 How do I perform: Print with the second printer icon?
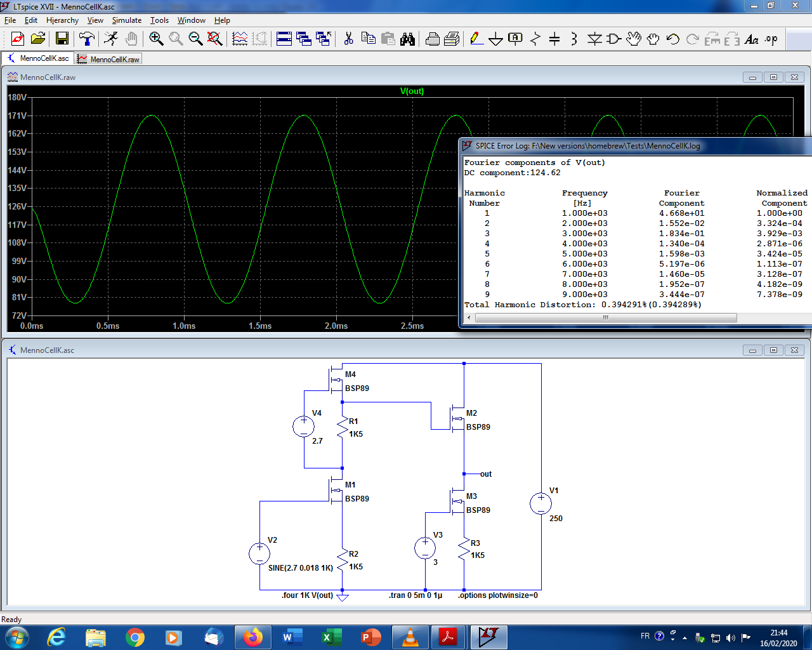pos(452,39)
